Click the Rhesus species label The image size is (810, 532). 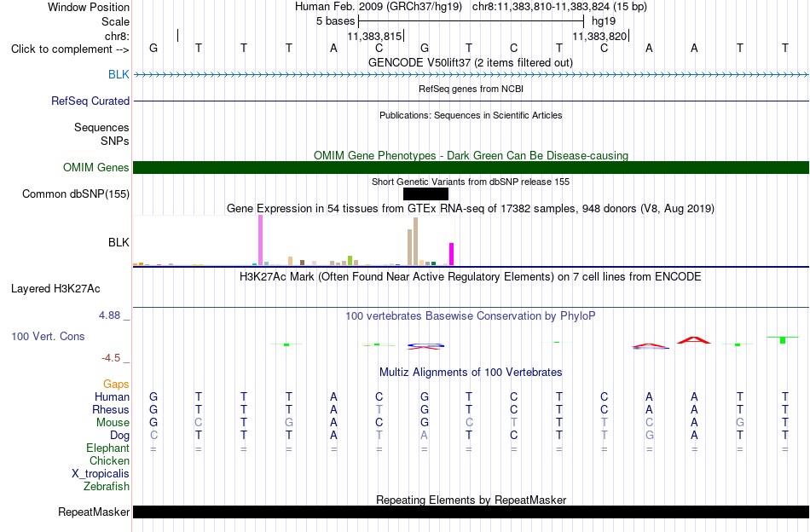click(x=111, y=409)
